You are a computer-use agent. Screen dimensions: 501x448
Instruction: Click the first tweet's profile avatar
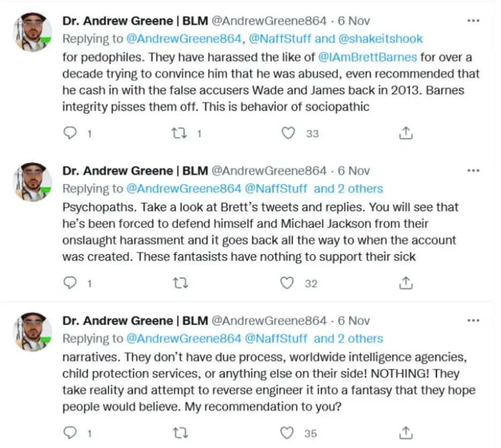tap(33, 32)
